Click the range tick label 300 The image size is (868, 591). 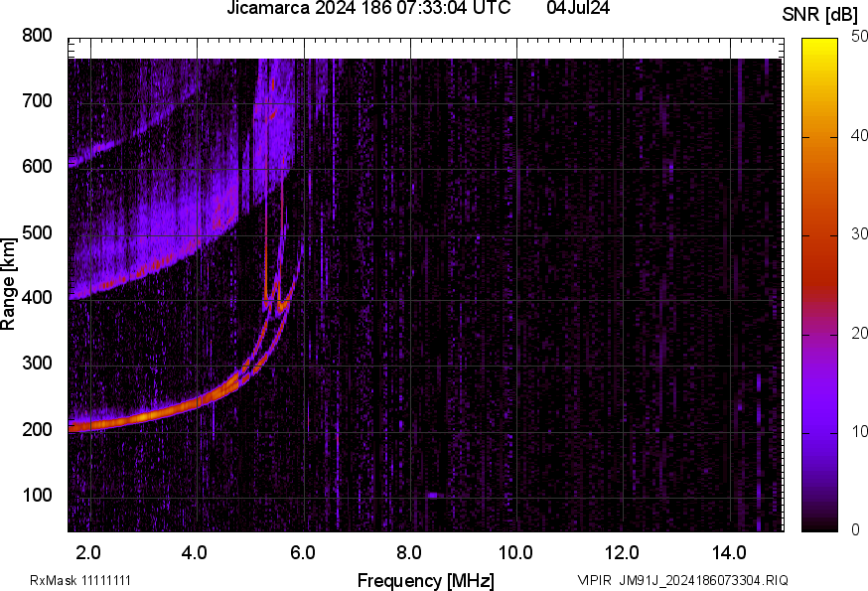coord(37,364)
